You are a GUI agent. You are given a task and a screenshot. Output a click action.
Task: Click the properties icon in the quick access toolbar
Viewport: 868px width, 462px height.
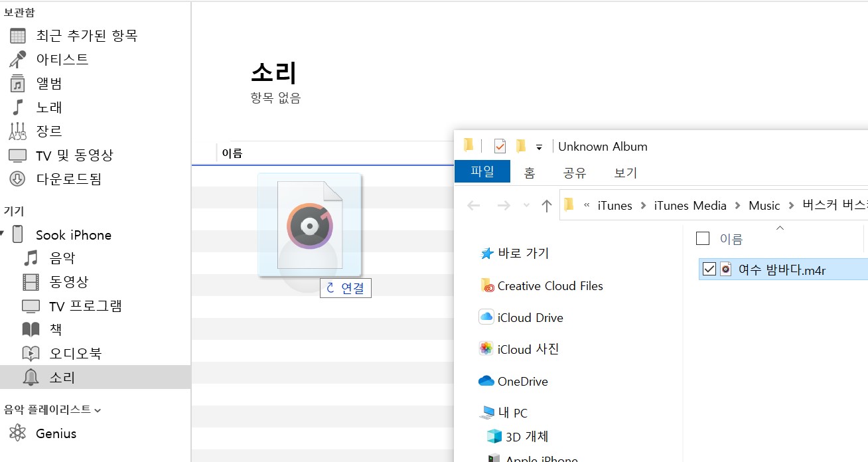coord(499,146)
